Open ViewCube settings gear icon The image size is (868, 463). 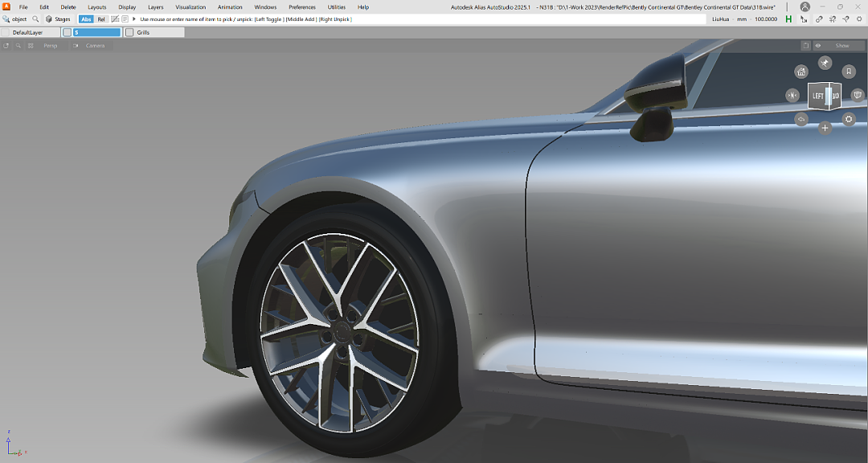tap(849, 119)
